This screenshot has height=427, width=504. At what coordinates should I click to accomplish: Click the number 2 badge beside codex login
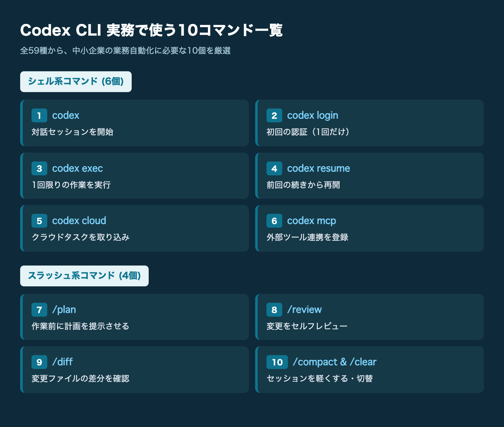click(274, 115)
